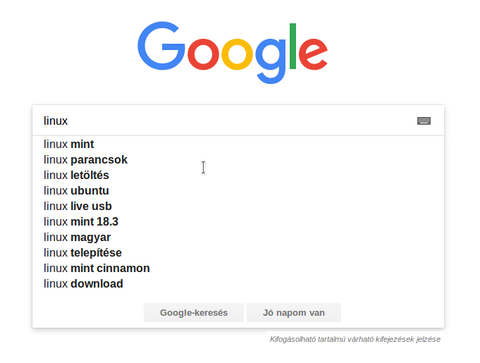Open 'Kifogásolható tartalmú várható kifejezések jelzése' link
The width and height of the screenshot is (480, 363).
(x=355, y=339)
